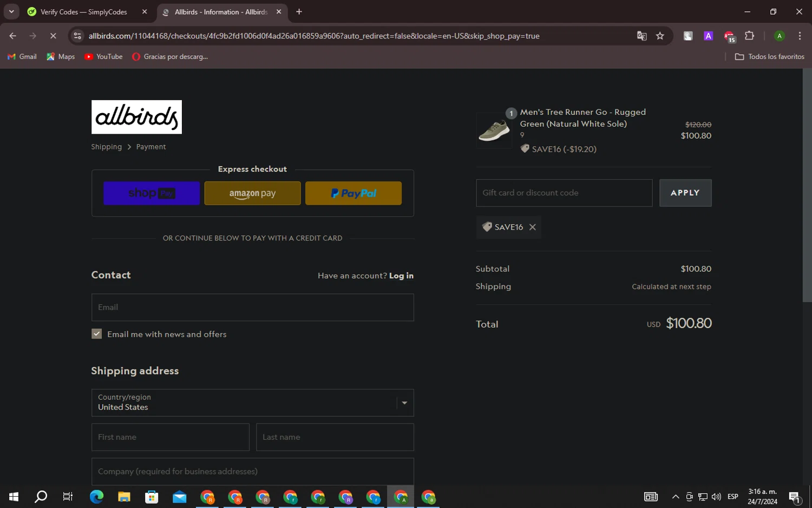This screenshot has width=812, height=508.
Task: Launch Microsoft Edge from taskbar
Action: point(96,497)
